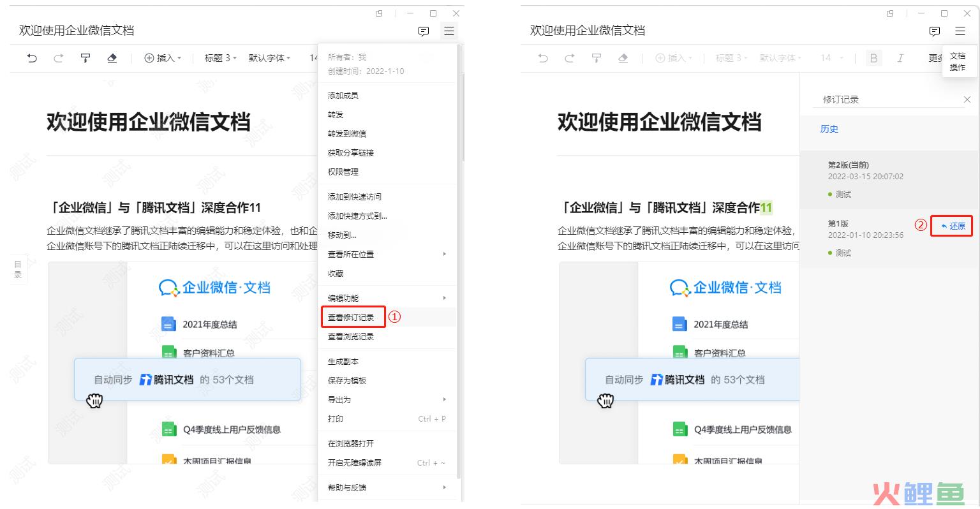
Task: Click the title 欢迎使用企业微信文档 in the right document
Action: click(659, 121)
